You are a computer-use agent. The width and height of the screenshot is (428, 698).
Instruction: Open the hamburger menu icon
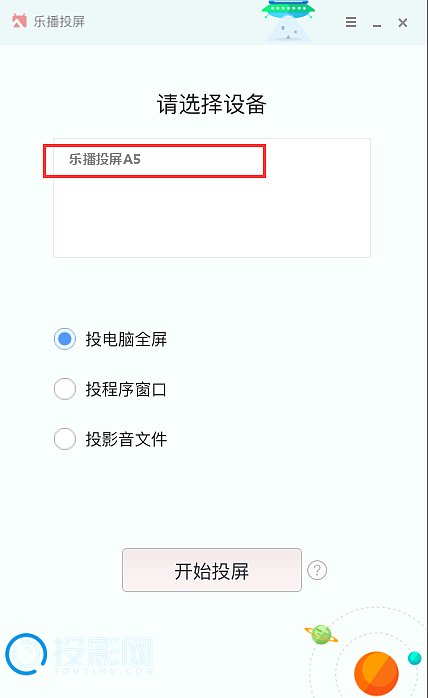351,22
